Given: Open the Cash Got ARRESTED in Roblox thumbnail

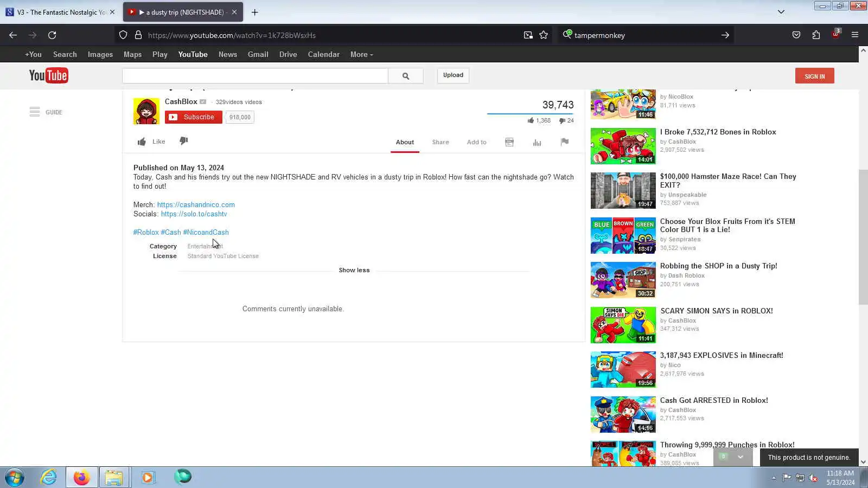Looking at the screenshot, I should point(623,414).
